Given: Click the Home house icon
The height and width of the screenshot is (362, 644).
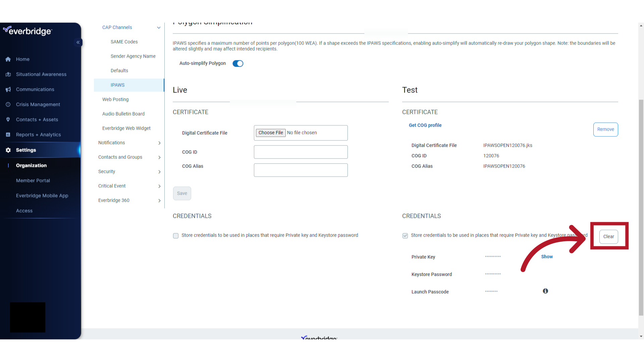Looking at the screenshot, I should coord(8,59).
